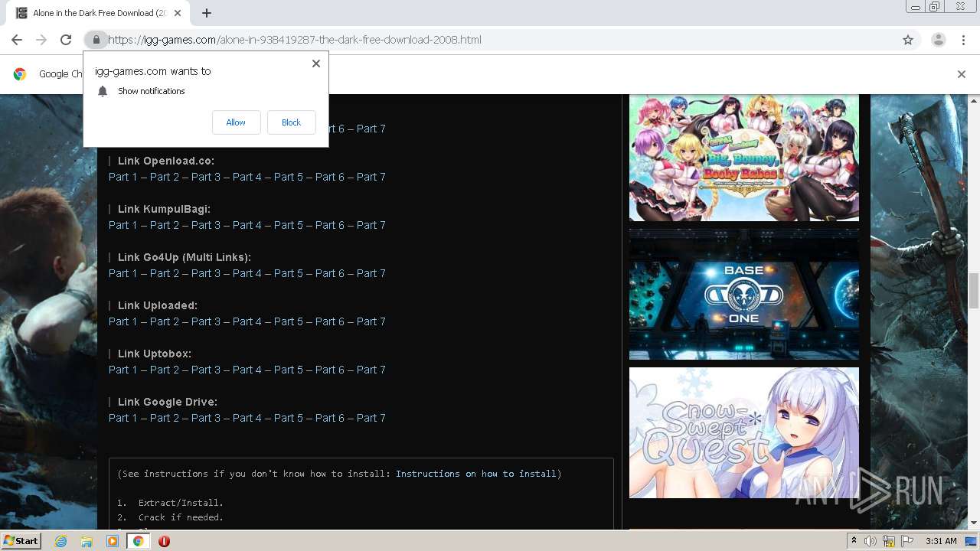The width and height of the screenshot is (980, 551).
Task: Open the Big Bouncy Booby Babes banner
Action: click(x=744, y=158)
